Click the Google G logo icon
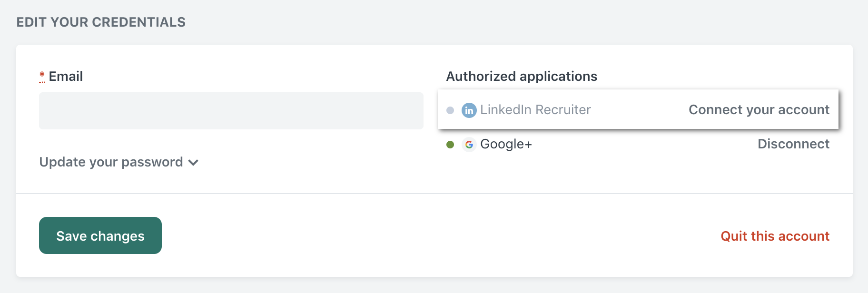This screenshot has height=293, width=868. coord(469,145)
